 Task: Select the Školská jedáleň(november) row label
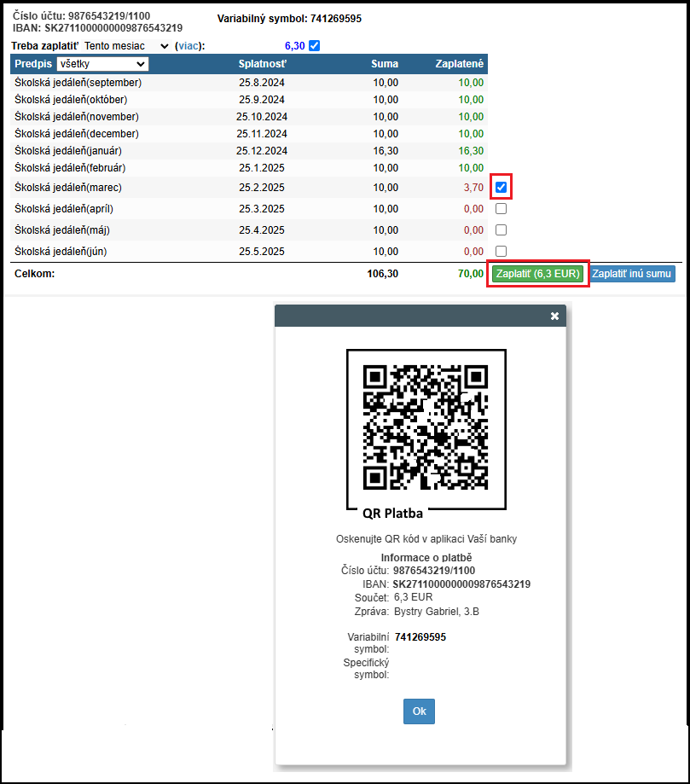pos(77,117)
